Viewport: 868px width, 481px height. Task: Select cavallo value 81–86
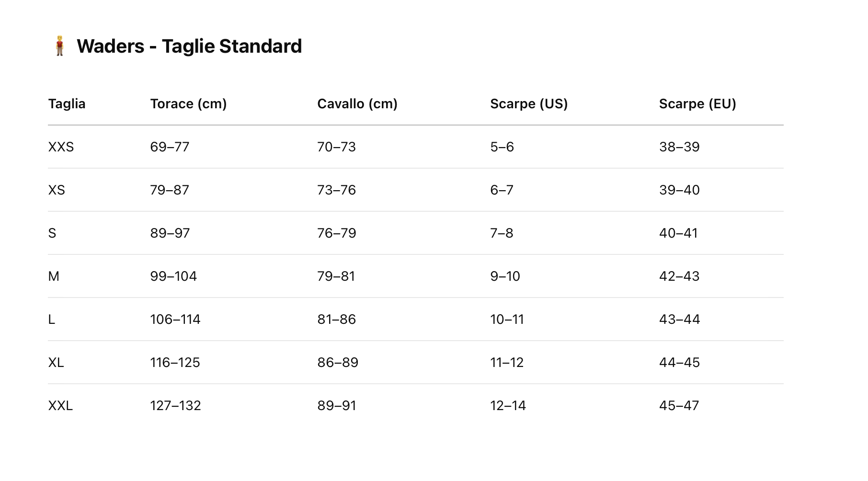[336, 320]
